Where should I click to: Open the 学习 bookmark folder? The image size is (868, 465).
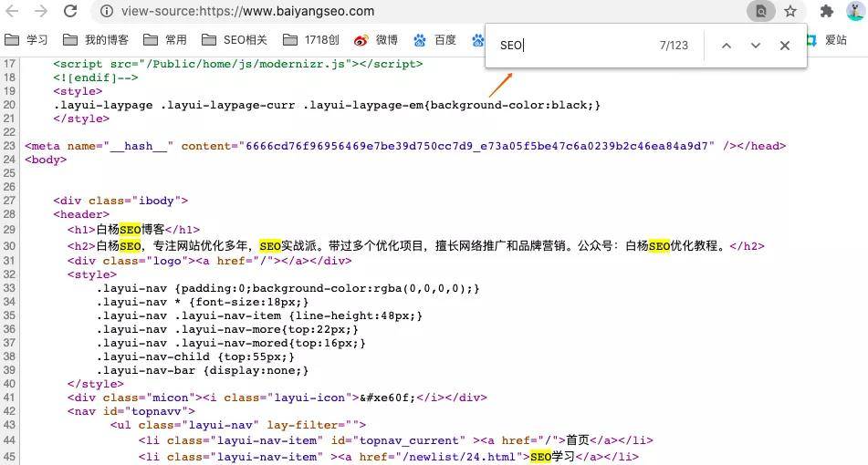click(26, 40)
